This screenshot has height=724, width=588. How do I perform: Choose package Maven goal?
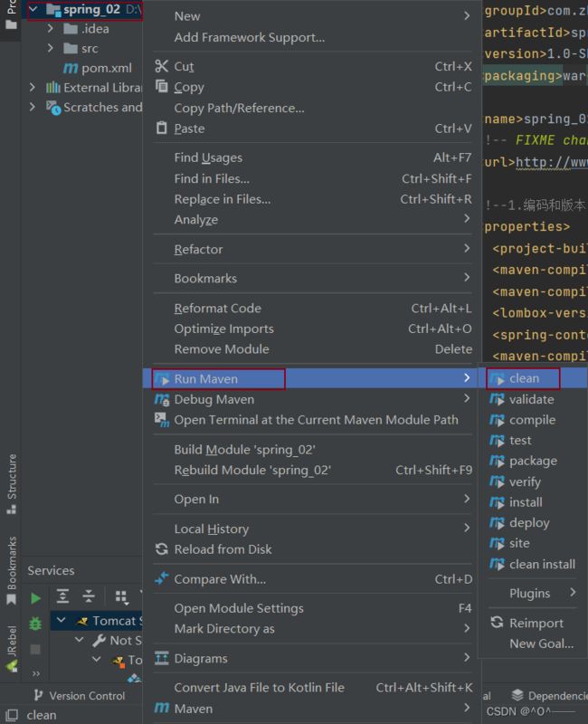pyautogui.click(x=532, y=461)
